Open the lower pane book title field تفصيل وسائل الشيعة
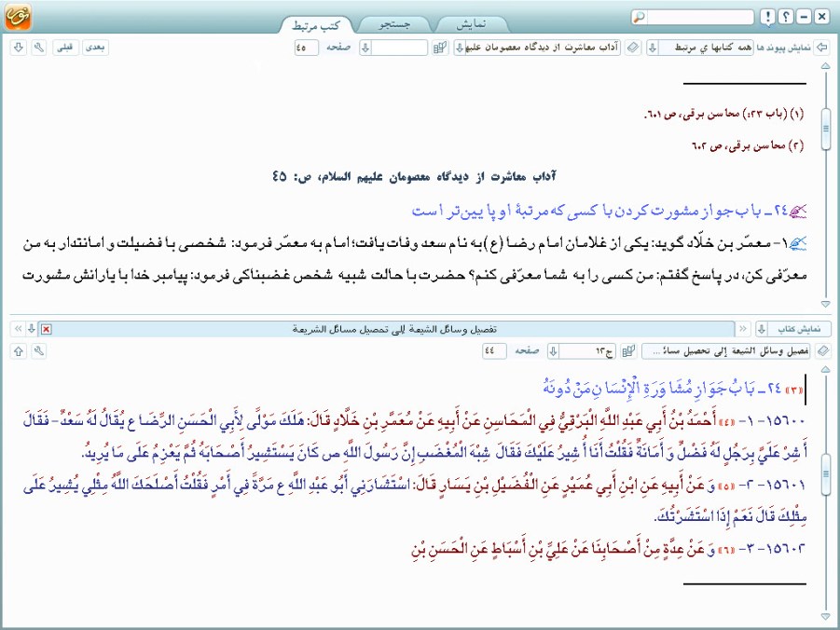This screenshot has width=840, height=630. click(x=726, y=351)
